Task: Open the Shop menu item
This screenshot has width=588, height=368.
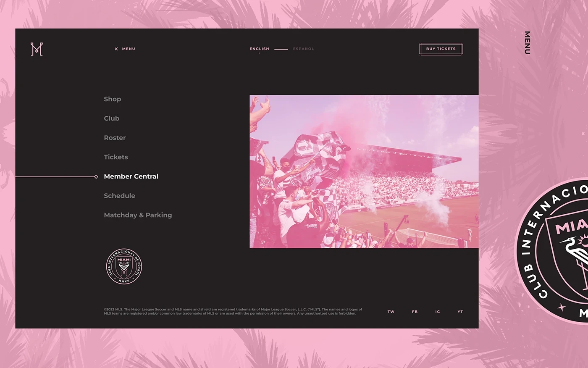Action: [x=113, y=99]
